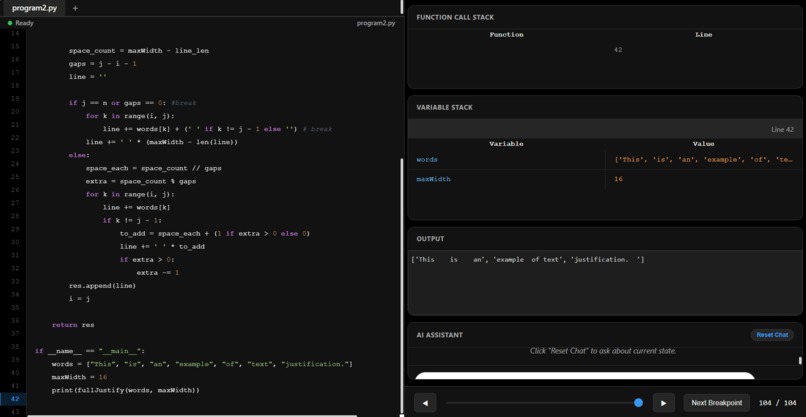Click the line 42 entry in call stack

point(618,50)
